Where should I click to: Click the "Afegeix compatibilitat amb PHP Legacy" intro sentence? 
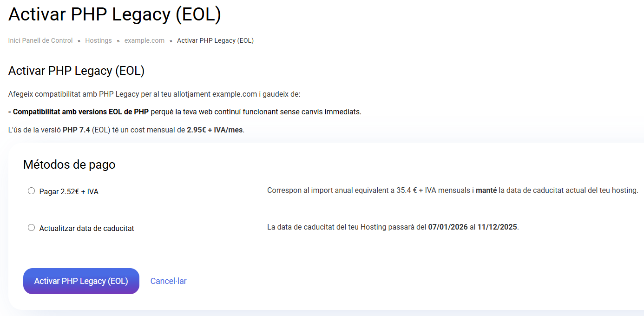coord(154,94)
